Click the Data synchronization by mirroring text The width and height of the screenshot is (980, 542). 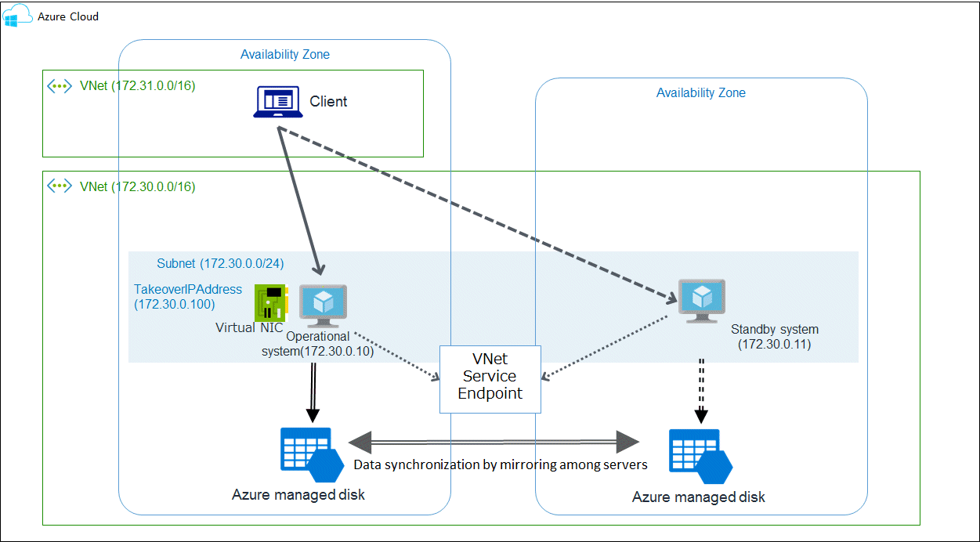(501, 464)
